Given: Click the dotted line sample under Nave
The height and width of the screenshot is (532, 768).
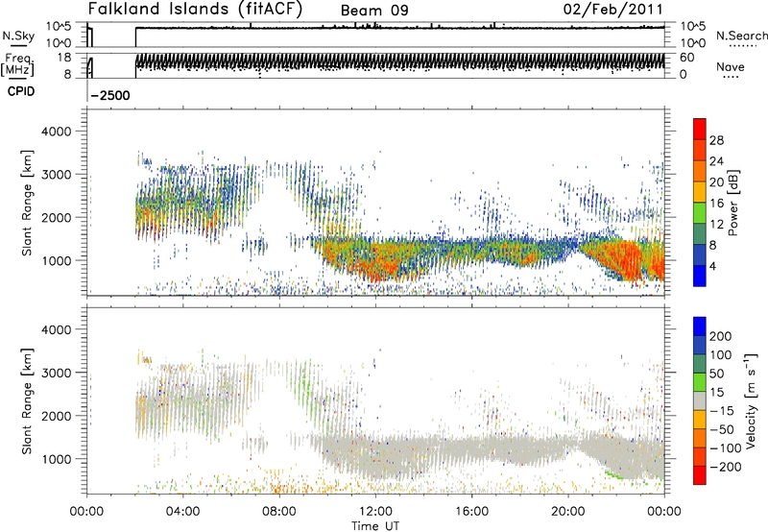Looking at the screenshot, I should coord(731,77).
